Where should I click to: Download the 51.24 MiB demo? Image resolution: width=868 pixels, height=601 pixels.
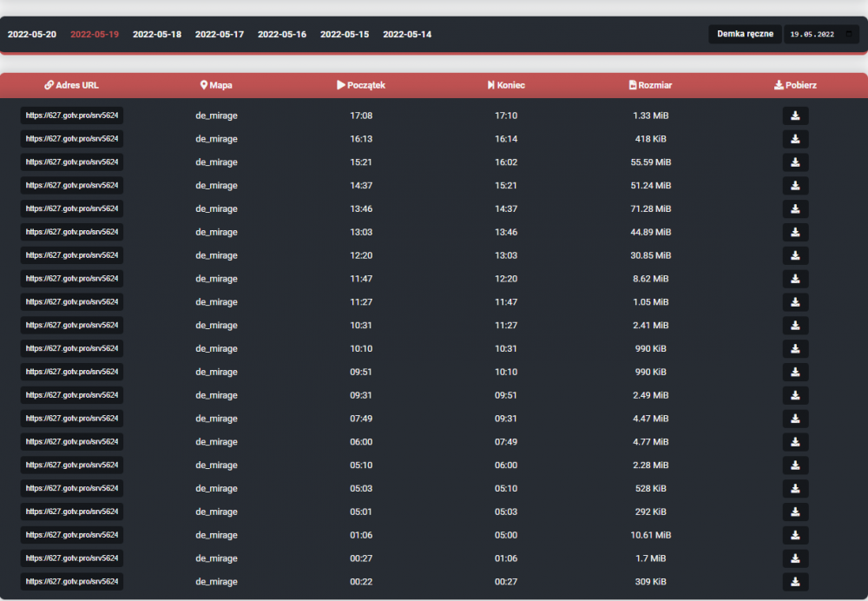[x=795, y=186]
